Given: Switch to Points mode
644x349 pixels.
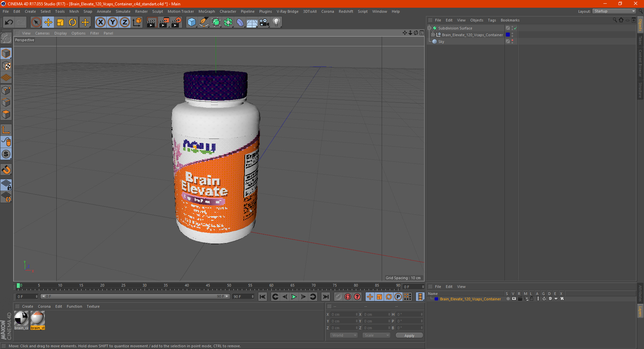Looking at the screenshot, I should point(6,90).
